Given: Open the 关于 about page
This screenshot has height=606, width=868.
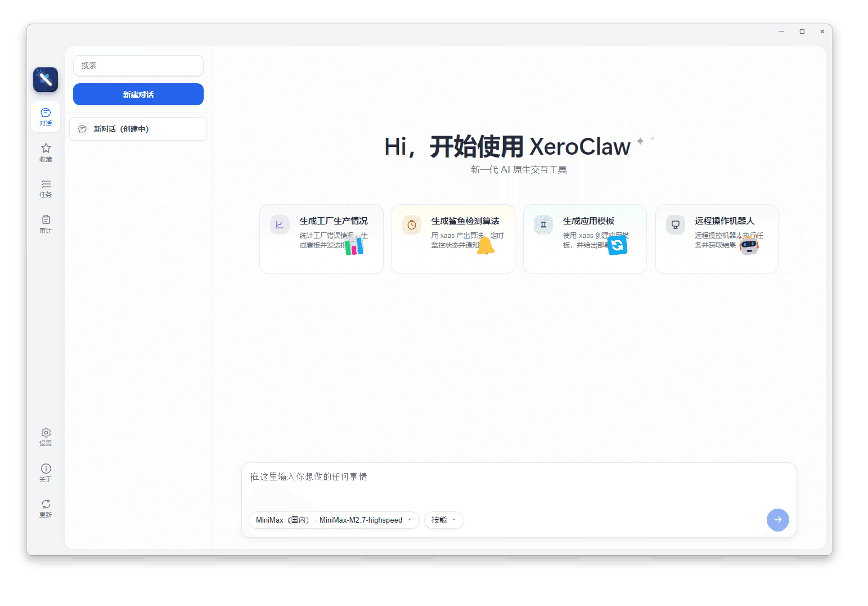Looking at the screenshot, I should [46, 473].
